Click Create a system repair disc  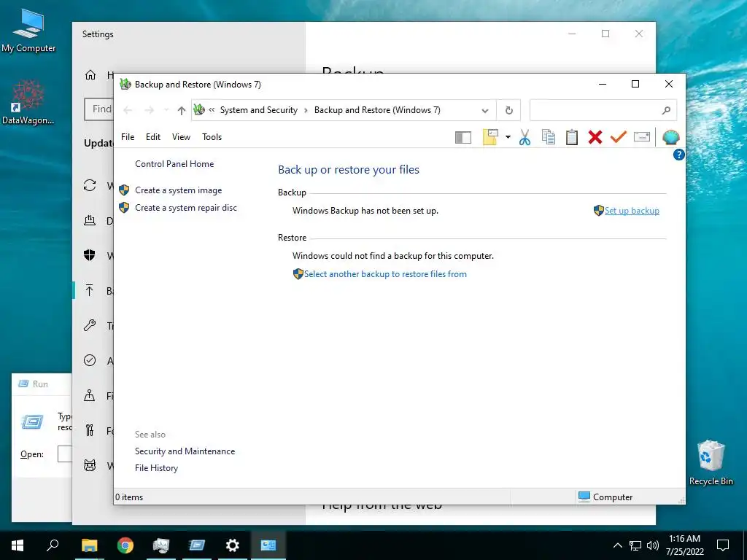click(186, 208)
